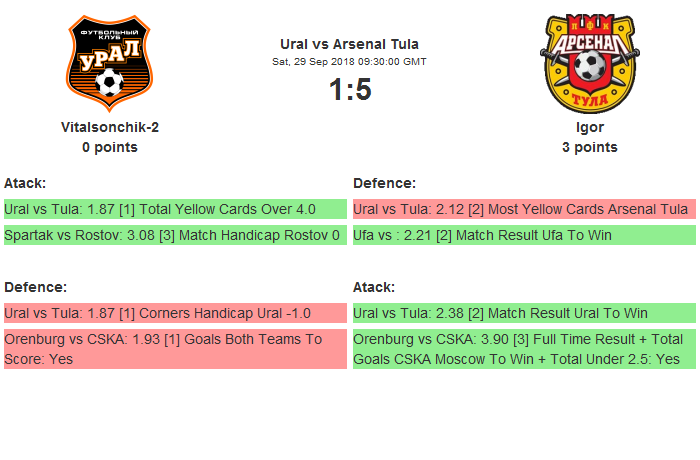Select the Vitalsonchik-2 player name
This screenshot has width=700, height=460.
point(110,127)
